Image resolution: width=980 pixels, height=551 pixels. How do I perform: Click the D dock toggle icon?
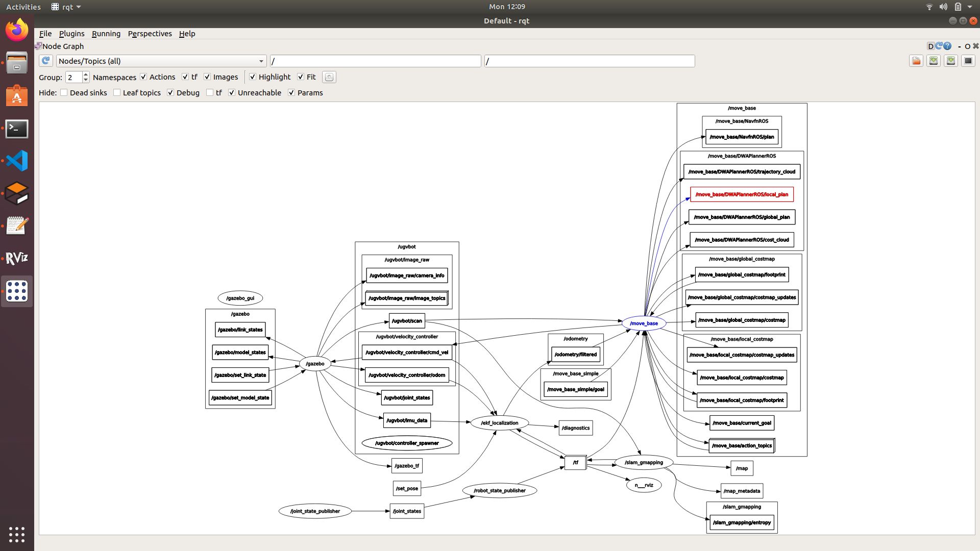(930, 46)
